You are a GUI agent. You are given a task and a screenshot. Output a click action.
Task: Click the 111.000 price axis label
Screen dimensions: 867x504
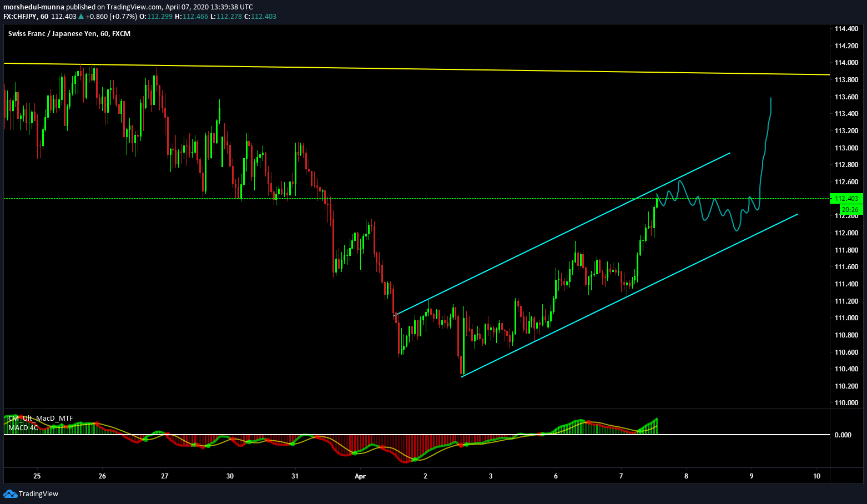click(846, 318)
